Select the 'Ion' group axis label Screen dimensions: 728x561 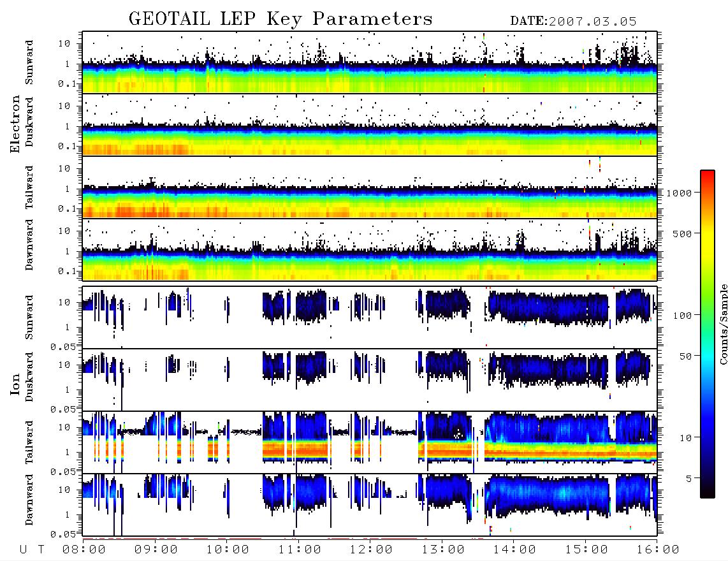pos(15,384)
